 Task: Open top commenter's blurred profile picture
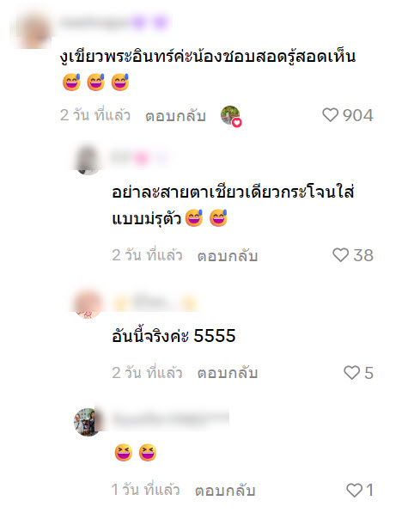click(x=33, y=30)
